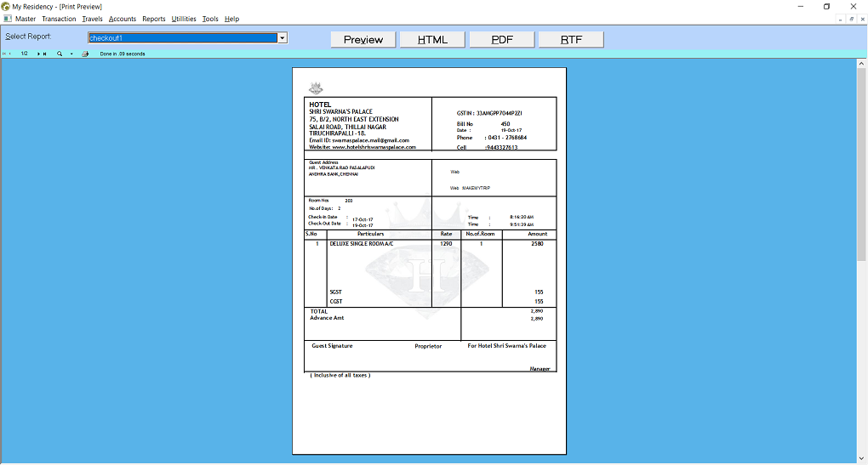Image resolution: width=868 pixels, height=465 pixels.
Task: Advance to next report page
Action: (38, 54)
